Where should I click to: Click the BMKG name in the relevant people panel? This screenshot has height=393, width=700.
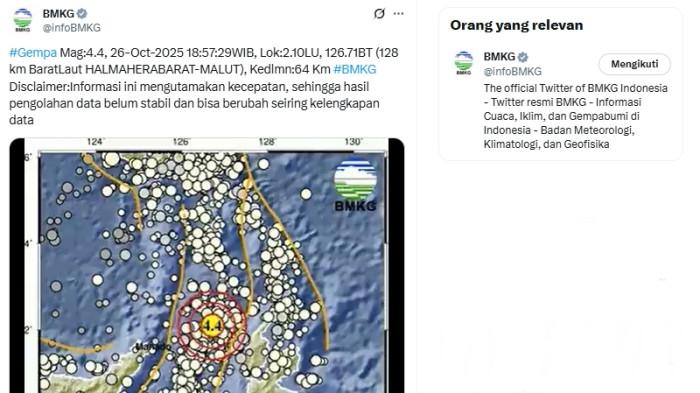tap(499, 57)
